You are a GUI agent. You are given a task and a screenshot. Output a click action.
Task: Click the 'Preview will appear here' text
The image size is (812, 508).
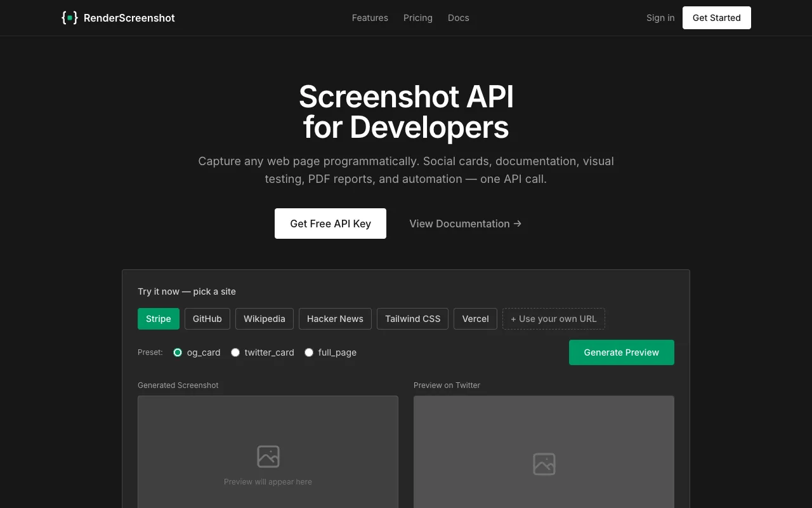point(268,482)
